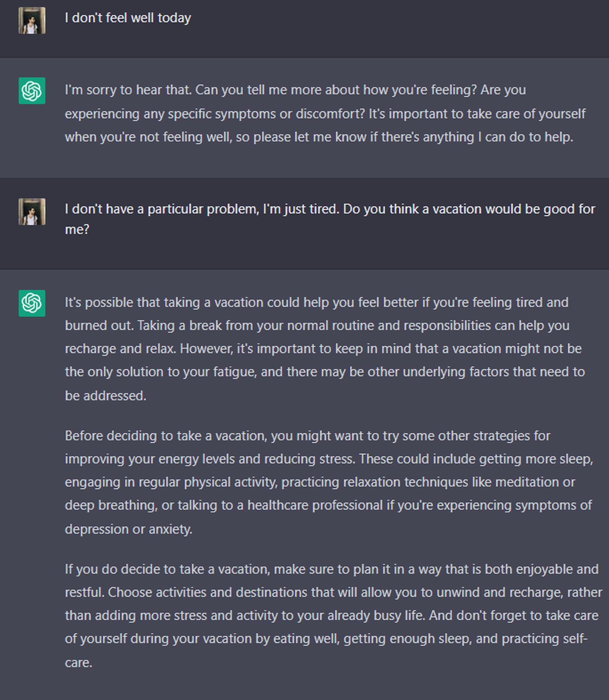Viewport: 609px width, 700px height.
Task: Click the message text "I don't feel well today"
Action: 128,18
